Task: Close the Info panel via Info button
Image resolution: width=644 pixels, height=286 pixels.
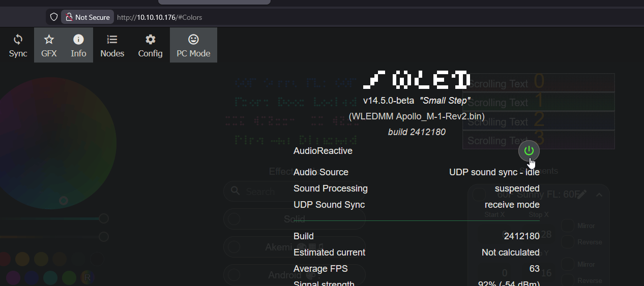Action: coord(78,45)
